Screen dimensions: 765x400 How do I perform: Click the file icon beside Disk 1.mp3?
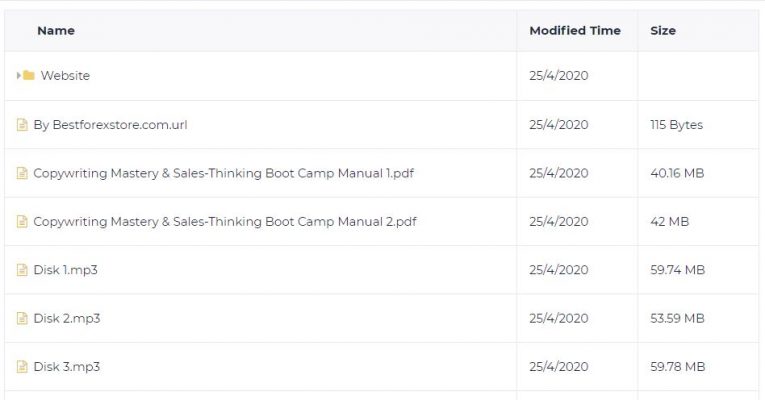click(x=22, y=270)
